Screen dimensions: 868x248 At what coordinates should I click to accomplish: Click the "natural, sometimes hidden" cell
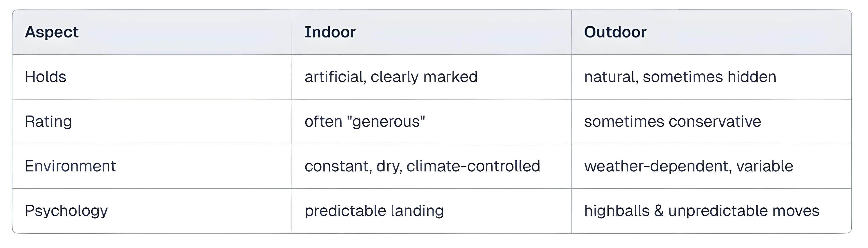click(x=680, y=77)
